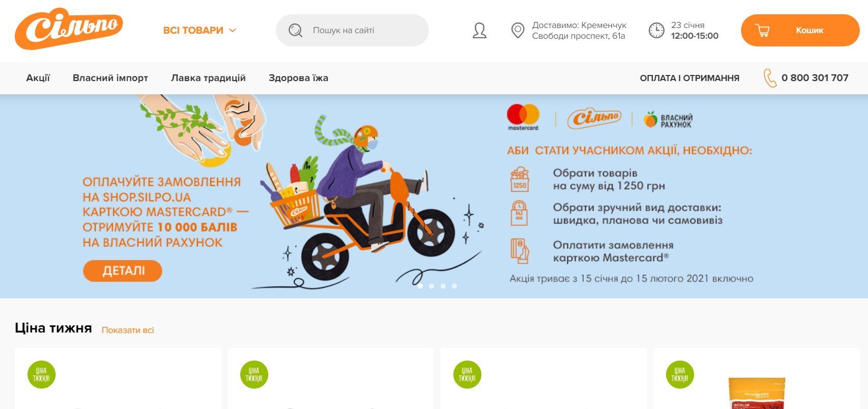This screenshot has width=868, height=409.
Task: Click the Сільпо logo in header
Action: (x=69, y=29)
